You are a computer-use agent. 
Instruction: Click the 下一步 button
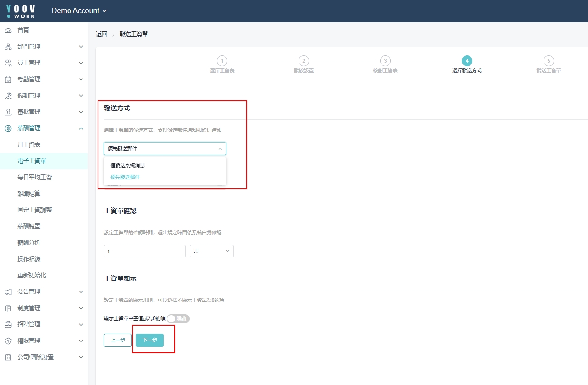(x=150, y=340)
